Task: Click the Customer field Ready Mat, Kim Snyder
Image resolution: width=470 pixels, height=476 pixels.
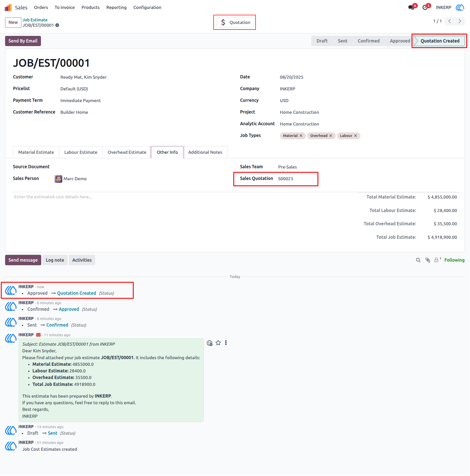Action: pos(83,77)
